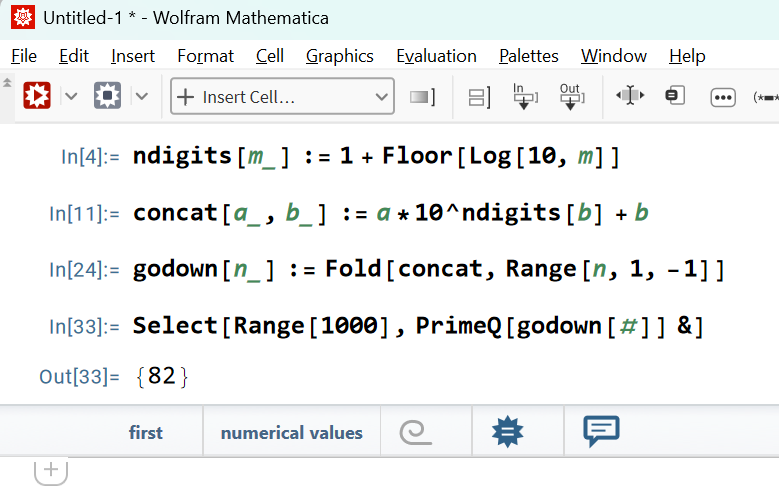
Task: Click the Out[33]= cell label
Action: point(79,377)
